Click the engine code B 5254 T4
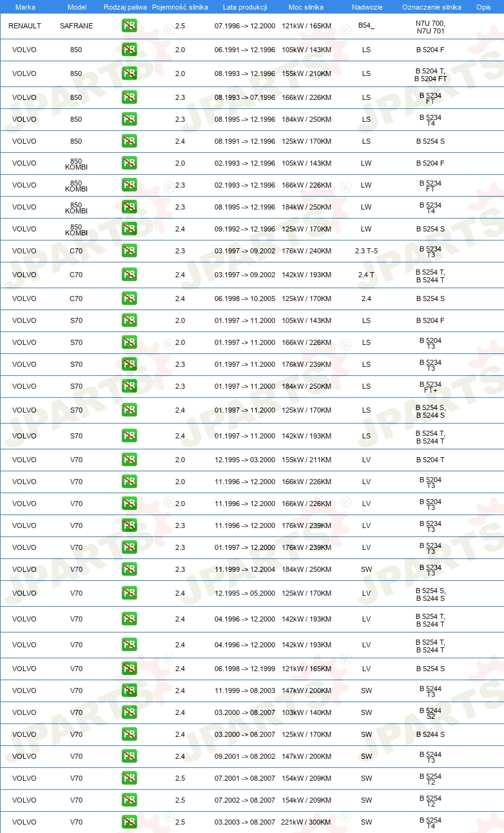Viewport: 504px width, 833px height. click(431, 823)
